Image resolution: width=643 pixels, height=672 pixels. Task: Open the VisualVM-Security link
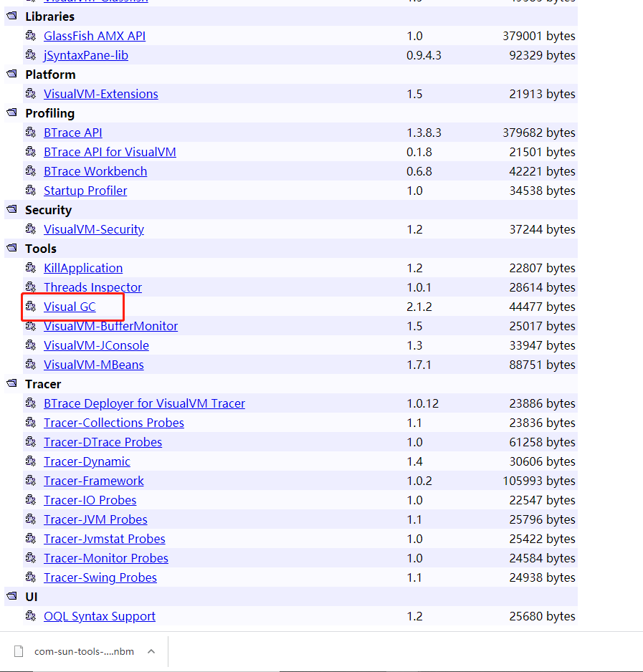tap(94, 229)
